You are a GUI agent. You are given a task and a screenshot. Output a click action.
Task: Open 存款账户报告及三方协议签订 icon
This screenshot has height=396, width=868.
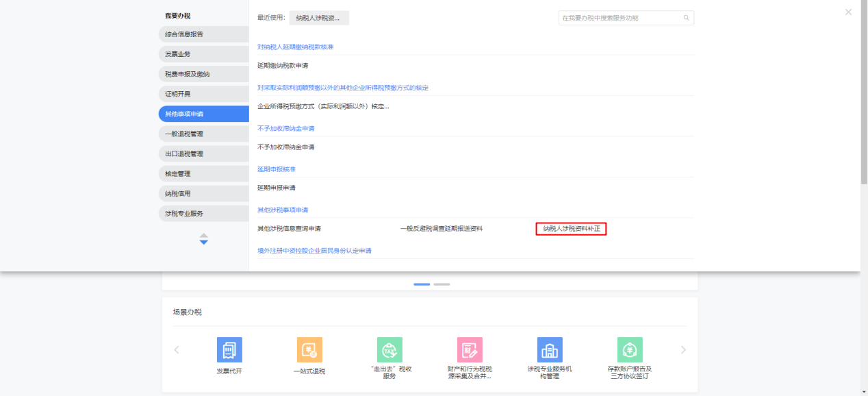(630, 349)
